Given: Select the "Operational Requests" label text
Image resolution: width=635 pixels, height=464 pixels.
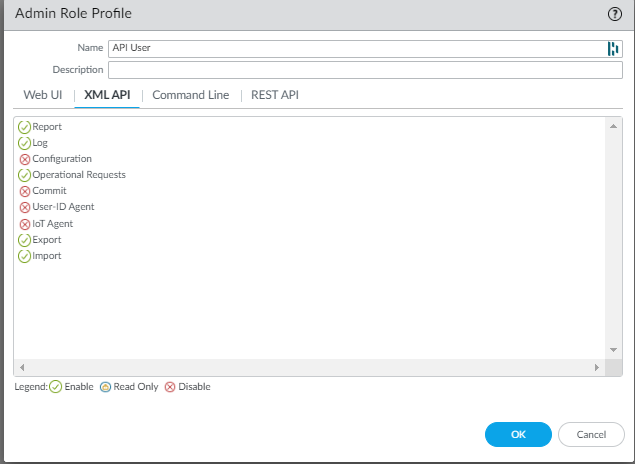Looking at the screenshot, I should (79, 175).
